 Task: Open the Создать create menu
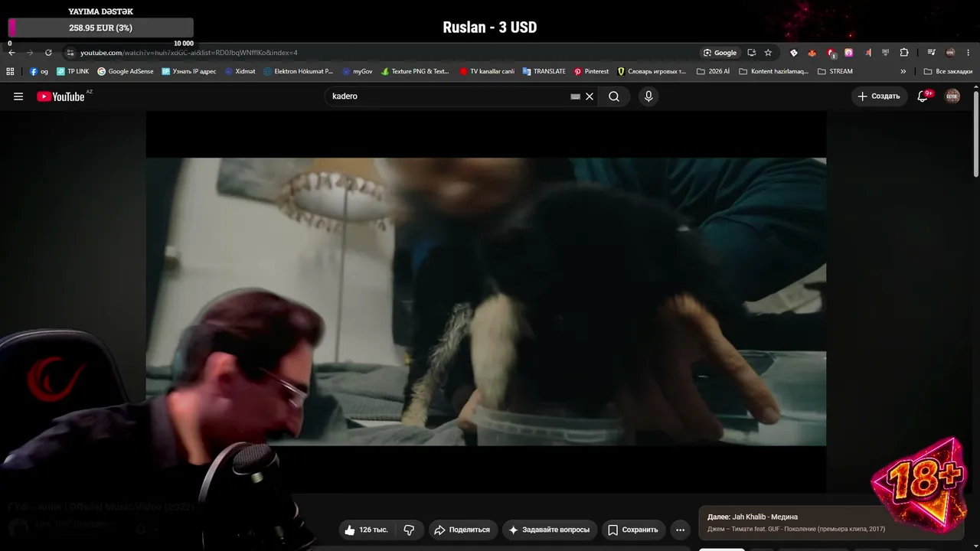(x=879, y=96)
